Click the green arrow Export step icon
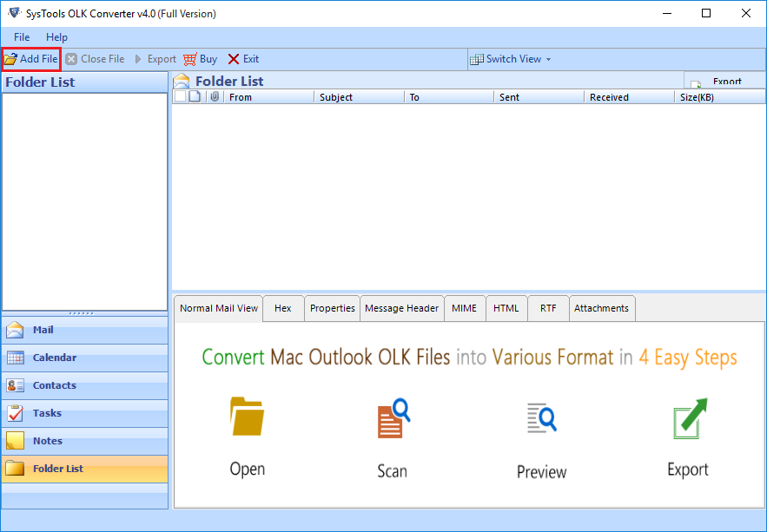 pyautogui.click(x=690, y=418)
